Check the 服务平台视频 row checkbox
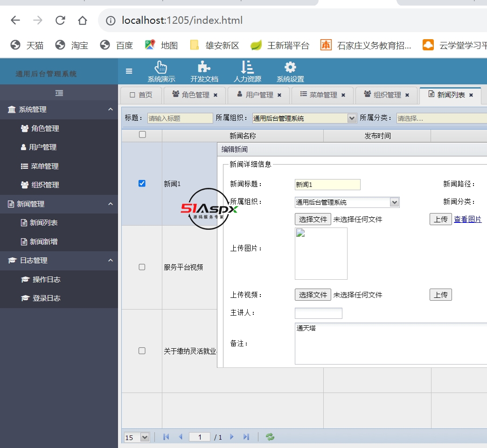 142,267
